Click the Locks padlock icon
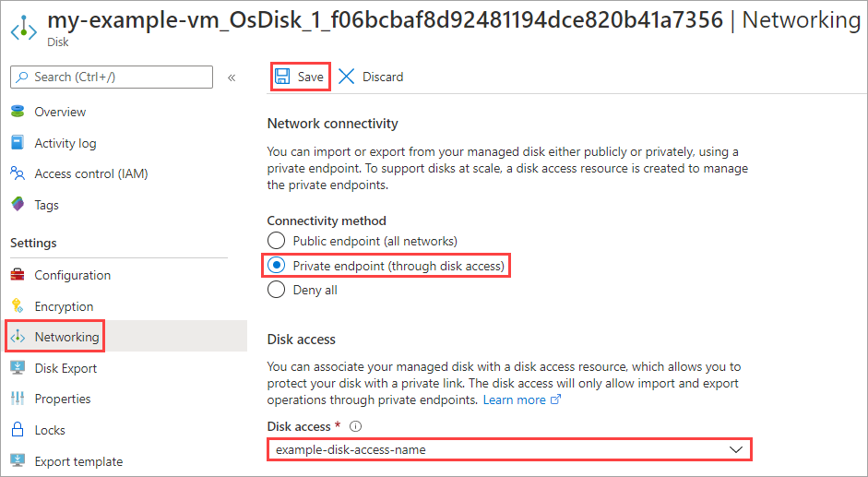This screenshot has height=477, width=868. point(17,430)
